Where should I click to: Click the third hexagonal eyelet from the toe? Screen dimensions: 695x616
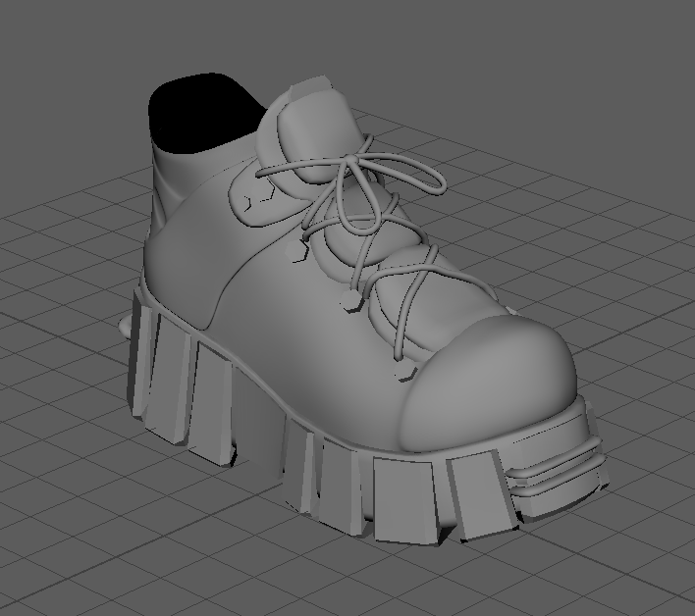coord(297,250)
